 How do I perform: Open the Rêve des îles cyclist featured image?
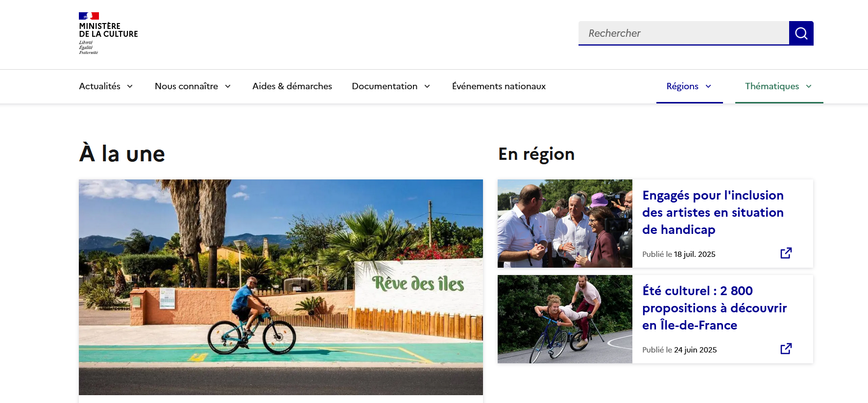[281, 287]
